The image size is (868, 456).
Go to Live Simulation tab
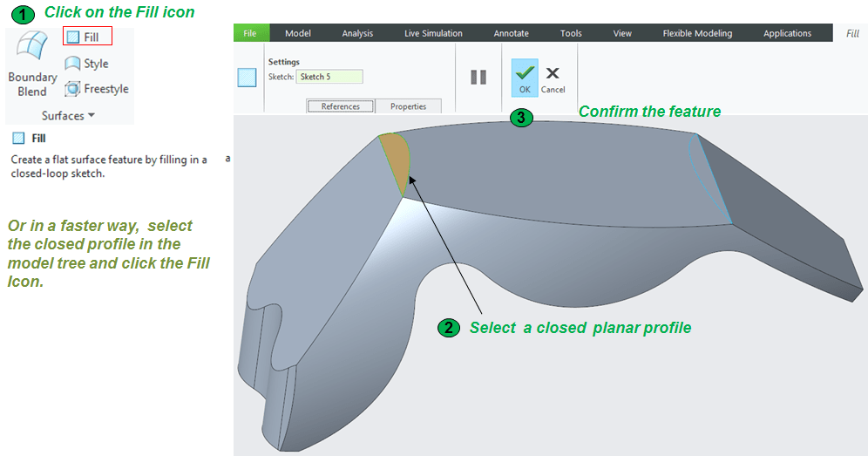(x=433, y=33)
